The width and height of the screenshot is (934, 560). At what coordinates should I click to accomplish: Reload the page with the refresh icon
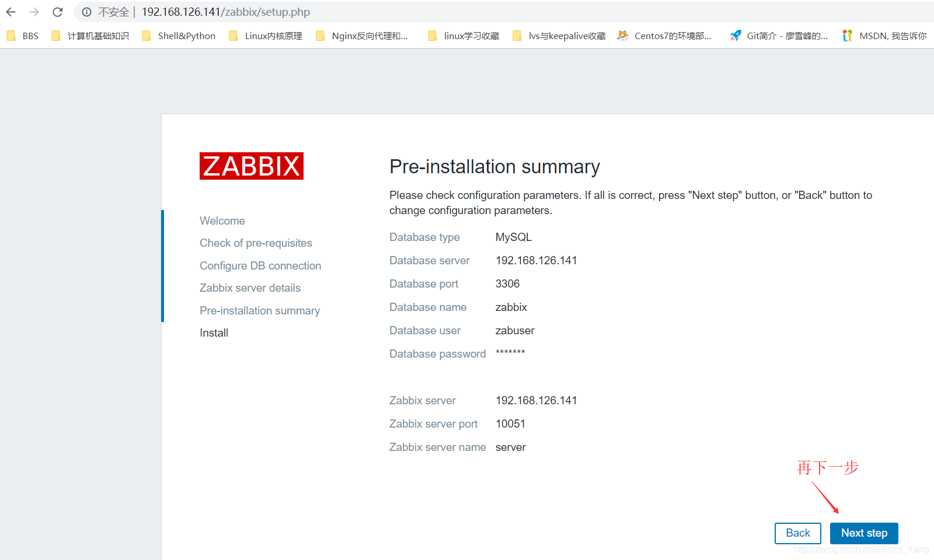coord(57,12)
